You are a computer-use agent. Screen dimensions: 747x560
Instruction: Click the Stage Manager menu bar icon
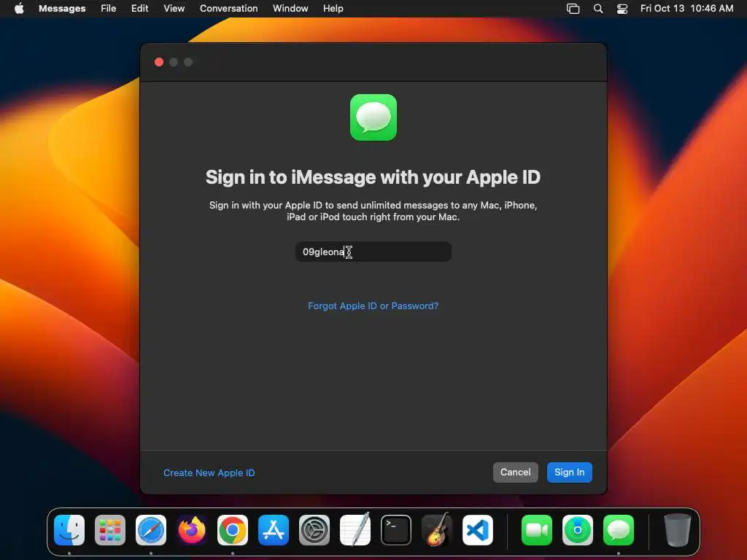[x=573, y=8]
